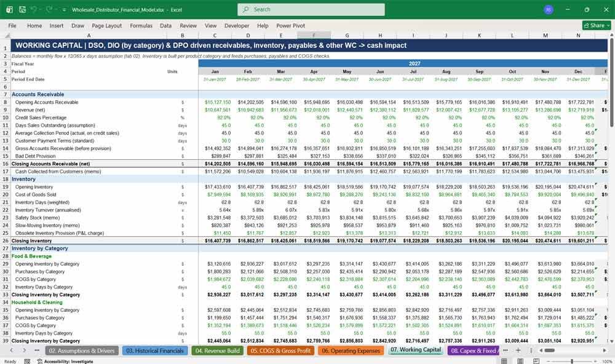Switch to the Home ribbon tab
Screen dimensions: 615x364
34,25
